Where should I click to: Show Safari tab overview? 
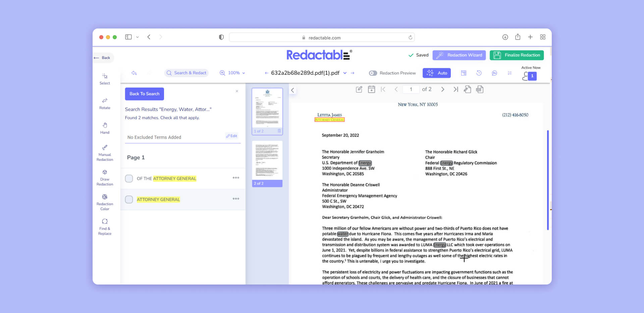543,37
